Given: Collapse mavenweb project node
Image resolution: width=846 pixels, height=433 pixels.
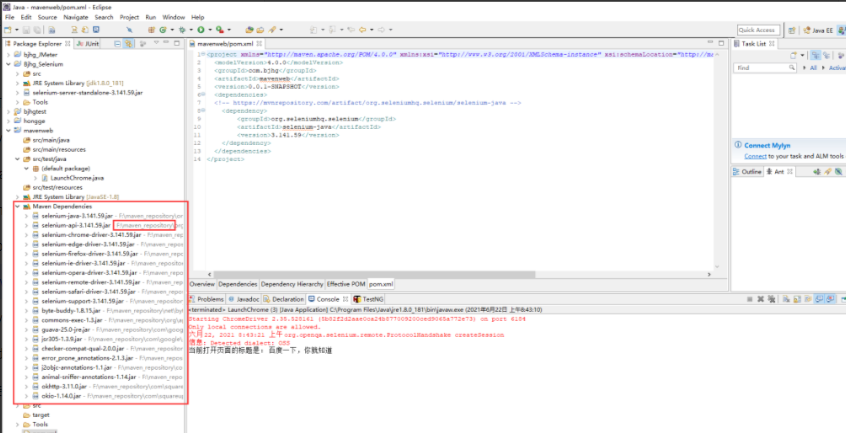Looking at the screenshot, I should pyautogui.click(x=8, y=130).
